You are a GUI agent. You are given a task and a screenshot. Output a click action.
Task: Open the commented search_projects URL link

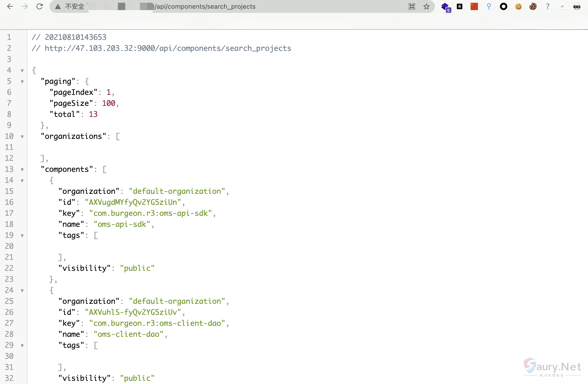click(168, 48)
